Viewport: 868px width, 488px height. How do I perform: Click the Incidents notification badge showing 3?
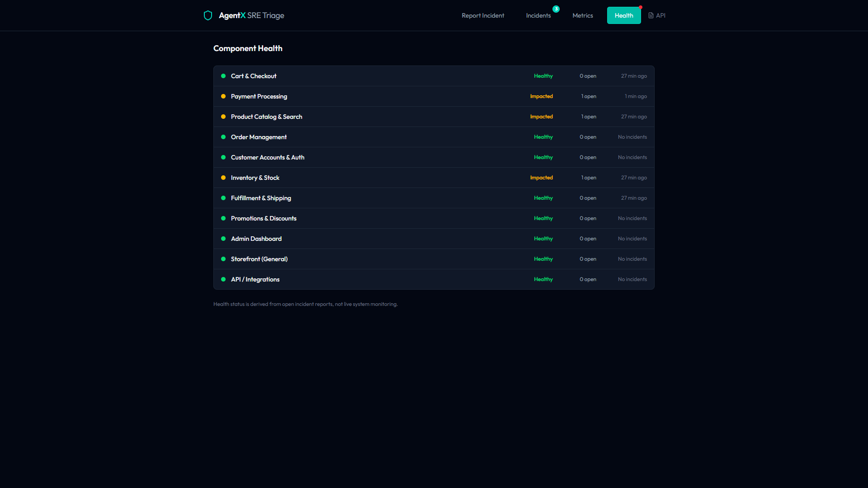(556, 9)
